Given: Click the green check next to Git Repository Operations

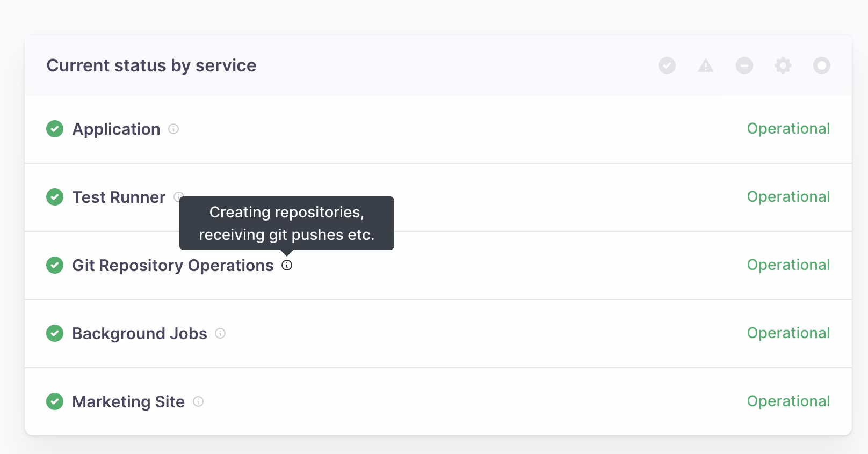Looking at the screenshot, I should coord(55,265).
